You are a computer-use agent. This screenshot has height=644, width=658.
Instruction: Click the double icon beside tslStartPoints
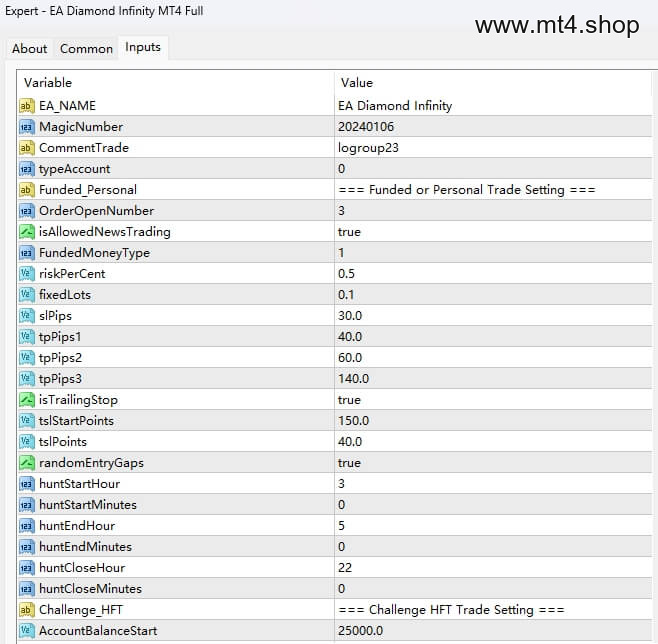[x=26, y=420]
